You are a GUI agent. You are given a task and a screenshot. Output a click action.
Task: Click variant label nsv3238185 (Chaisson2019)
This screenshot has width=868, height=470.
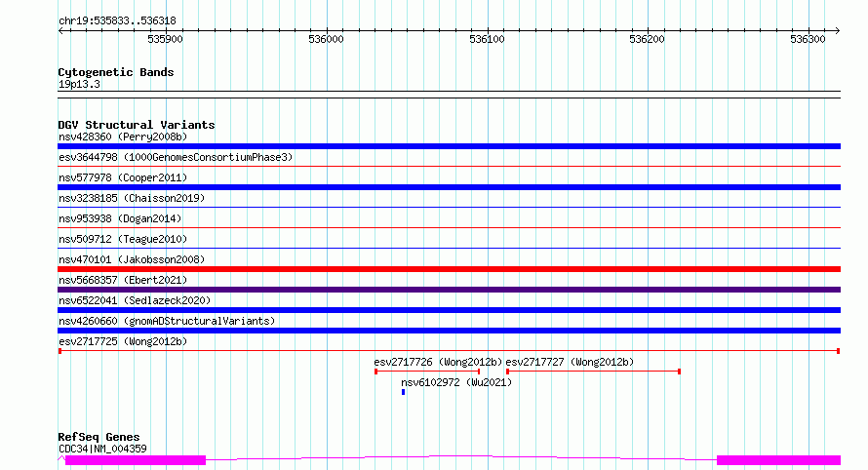pos(132,198)
